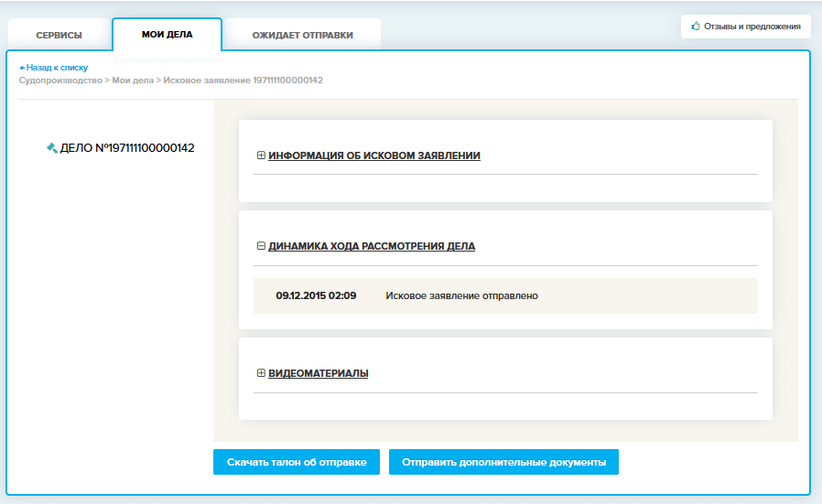Click the Отправить дополнительные документы button

(503, 463)
